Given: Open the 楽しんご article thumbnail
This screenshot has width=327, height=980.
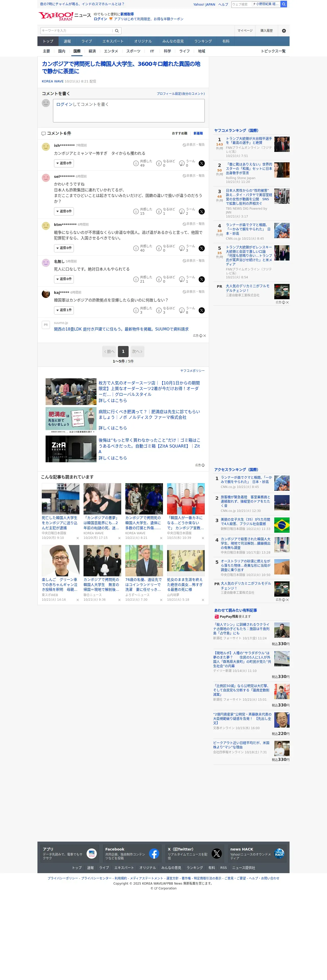Looking at the screenshot, I should tap(61, 561).
